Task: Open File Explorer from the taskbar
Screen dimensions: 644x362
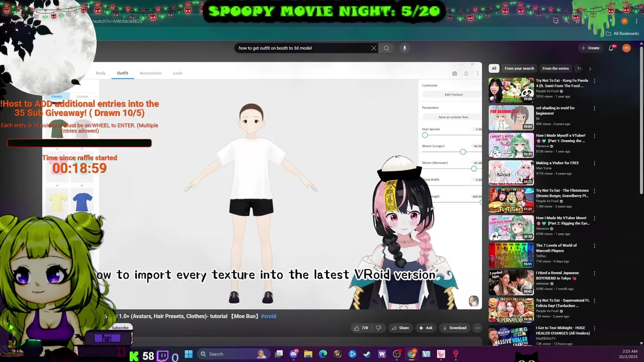Action: click(308, 354)
